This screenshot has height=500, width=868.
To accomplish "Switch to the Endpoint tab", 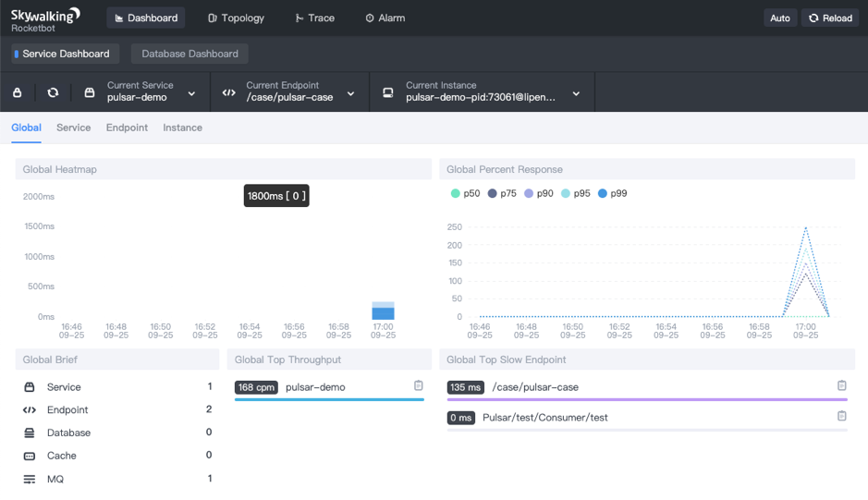I will tap(127, 128).
